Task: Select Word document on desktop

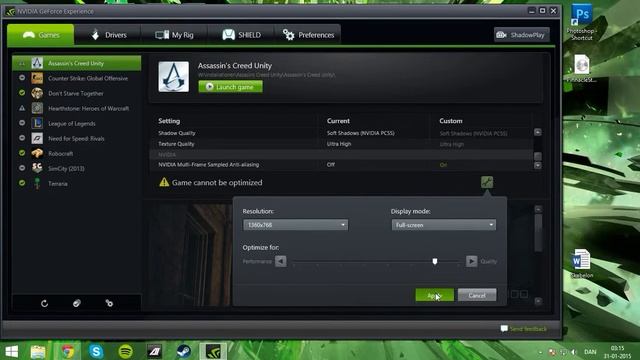Action: pyautogui.click(x=582, y=264)
